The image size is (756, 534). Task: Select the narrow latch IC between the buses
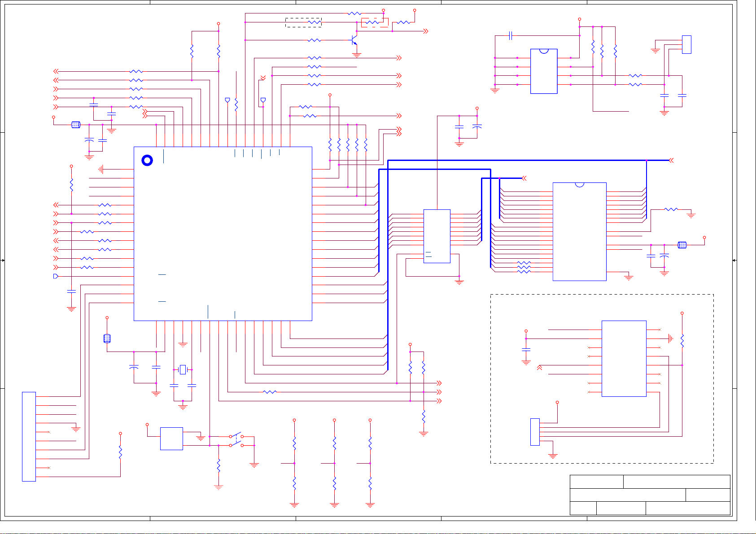tap(437, 236)
